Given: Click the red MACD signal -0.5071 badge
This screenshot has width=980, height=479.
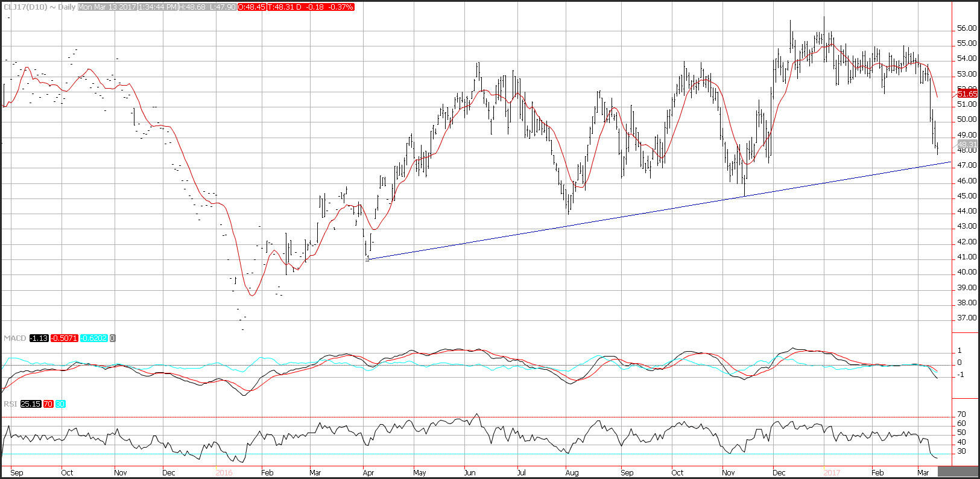Looking at the screenshot, I should [65, 338].
